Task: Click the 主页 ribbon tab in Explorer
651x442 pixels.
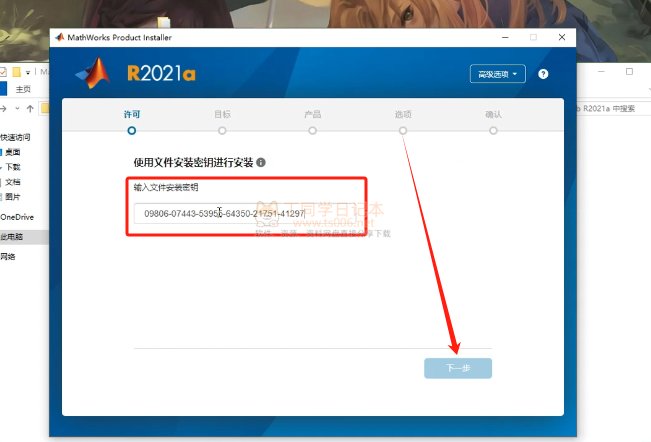Action: coord(23,89)
